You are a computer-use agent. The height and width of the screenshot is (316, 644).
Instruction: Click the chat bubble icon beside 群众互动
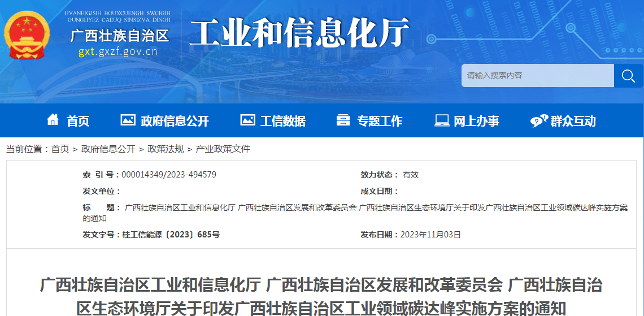click(x=538, y=121)
